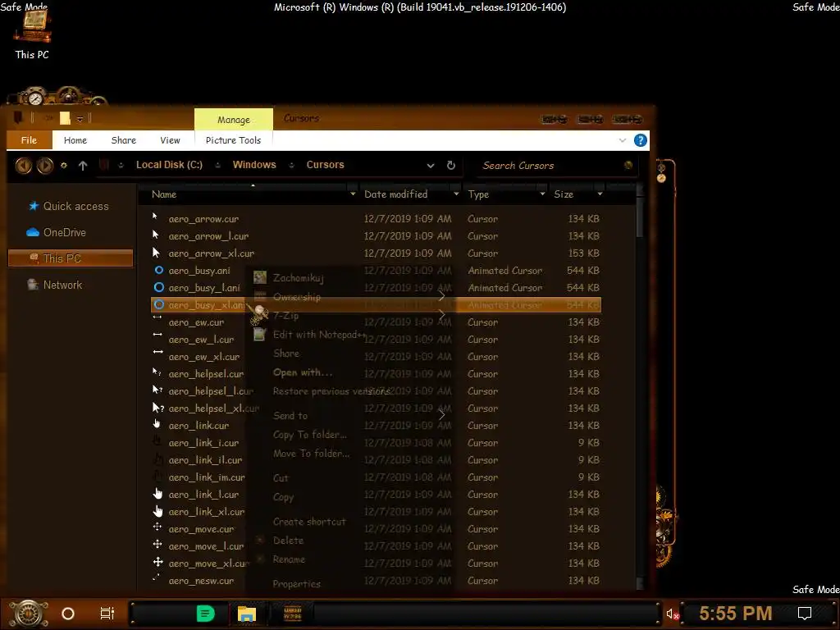
Task: Click the aero_move_l.cur move icon
Action: 157,545
